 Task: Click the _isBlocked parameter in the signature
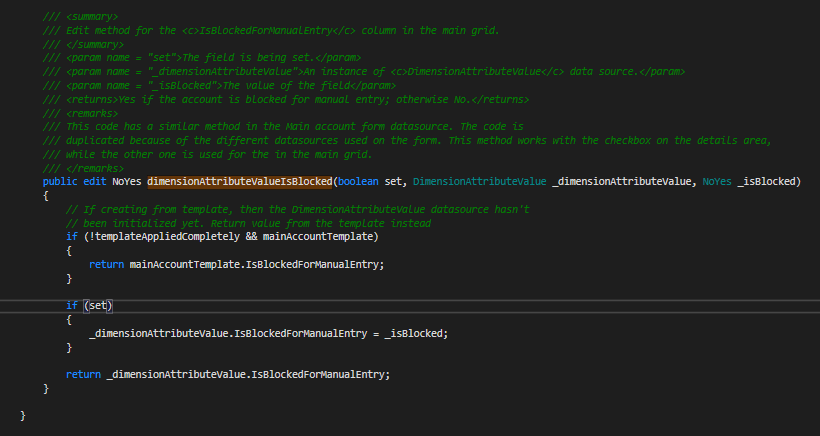click(766, 181)
